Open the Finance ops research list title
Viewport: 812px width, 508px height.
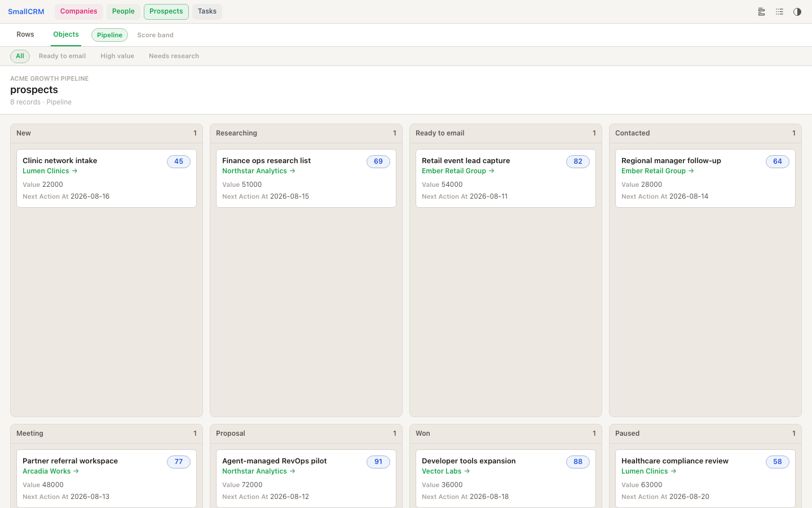(266, 161)
